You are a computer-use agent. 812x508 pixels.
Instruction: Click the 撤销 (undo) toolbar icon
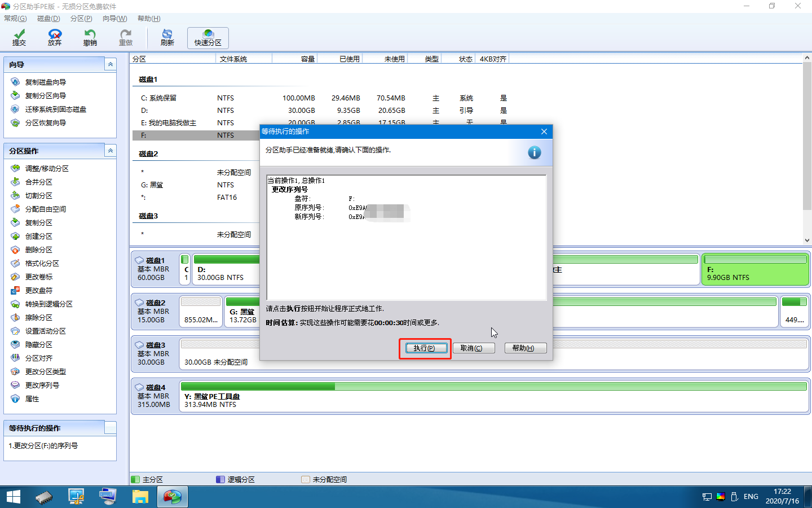[90, 38]
